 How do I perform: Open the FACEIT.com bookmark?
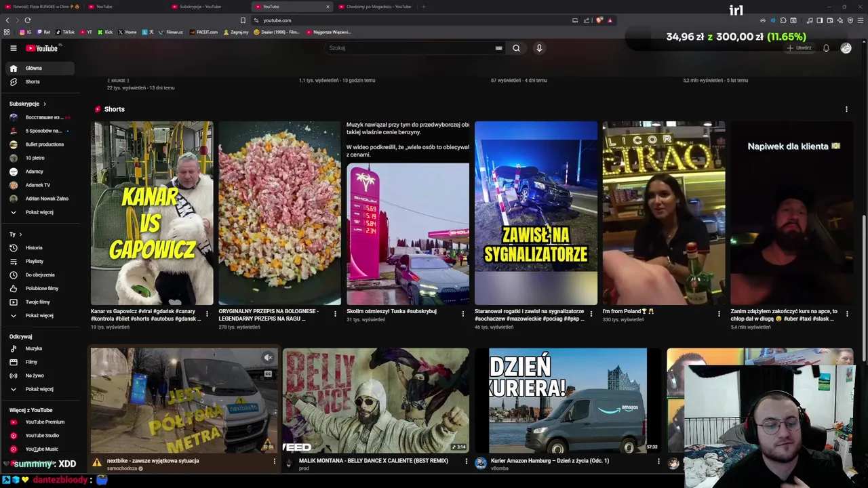click(x=204, y=32)
